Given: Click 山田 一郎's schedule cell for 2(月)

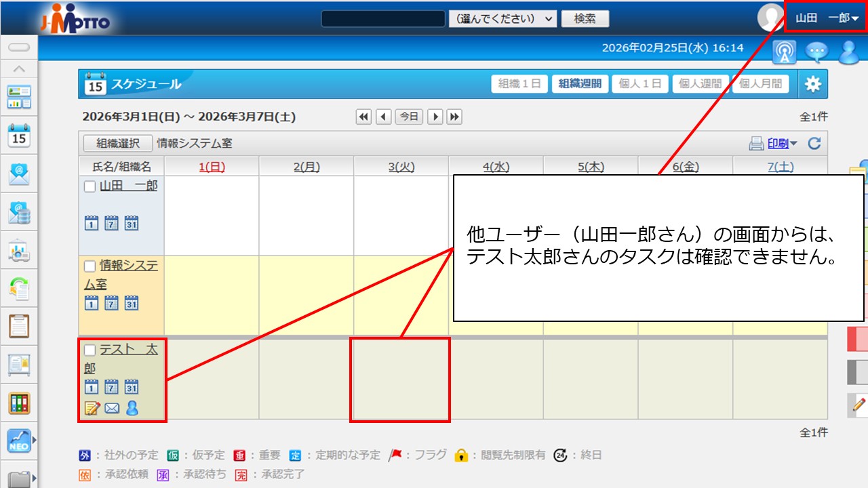Looking at the screenshot, I should (307, 216).
